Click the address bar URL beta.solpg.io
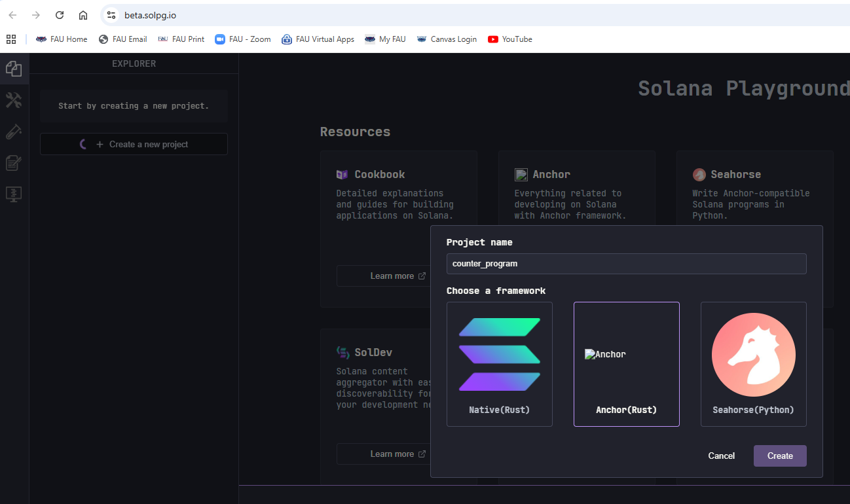This screenshot has height=504, width=850. click(150, 15)
